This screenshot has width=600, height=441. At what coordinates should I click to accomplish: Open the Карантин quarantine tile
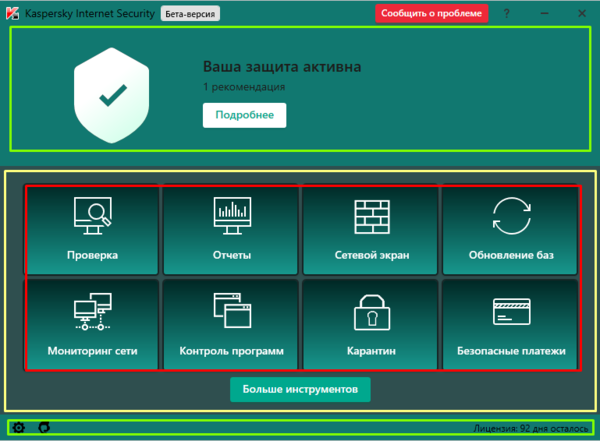(x=370, y=325)
